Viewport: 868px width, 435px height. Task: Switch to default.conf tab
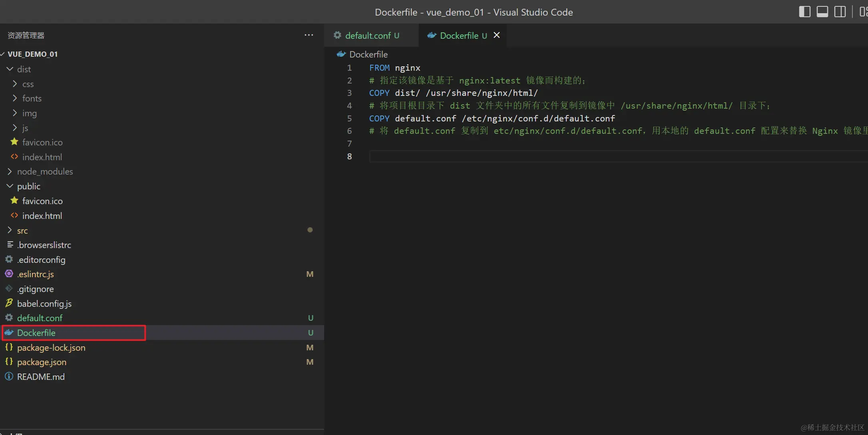pos(368,36)
